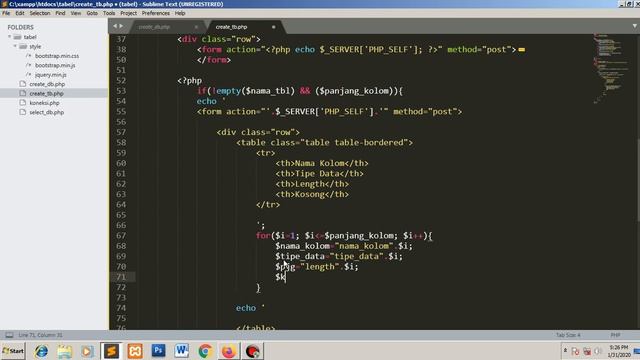Open Microsoft Word from the taskbar
Image resolution: width=640 pixels, height=360 pixels.
pos(182,351)
